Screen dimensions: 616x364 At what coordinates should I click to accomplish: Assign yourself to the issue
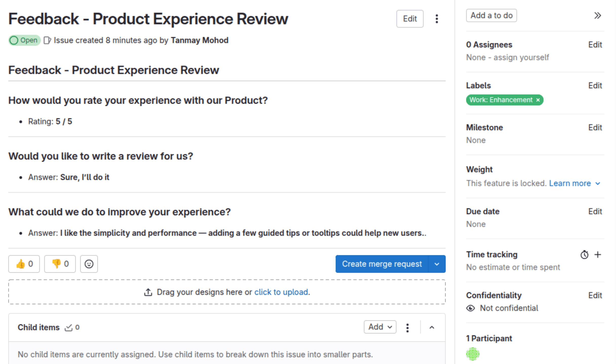[x=527, y=57]
